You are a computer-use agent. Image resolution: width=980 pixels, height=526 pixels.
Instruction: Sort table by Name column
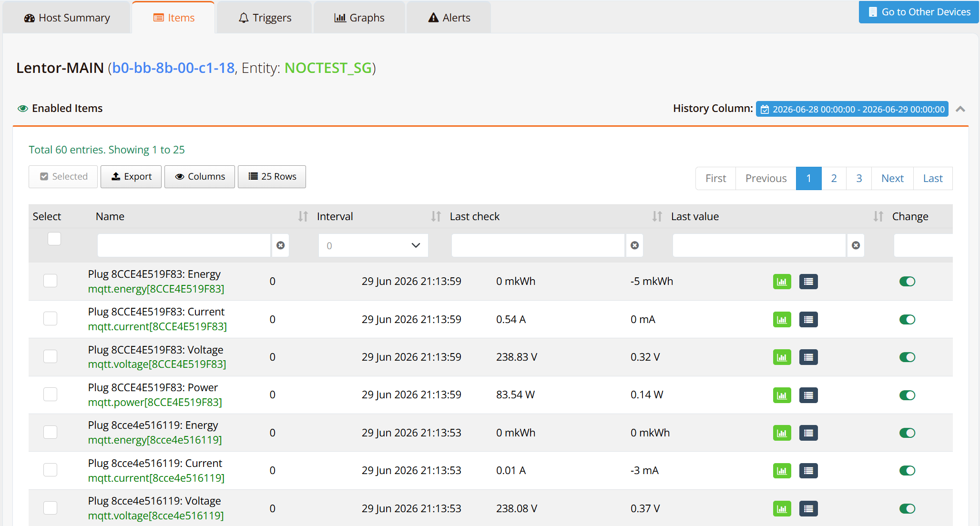[303, 216]
